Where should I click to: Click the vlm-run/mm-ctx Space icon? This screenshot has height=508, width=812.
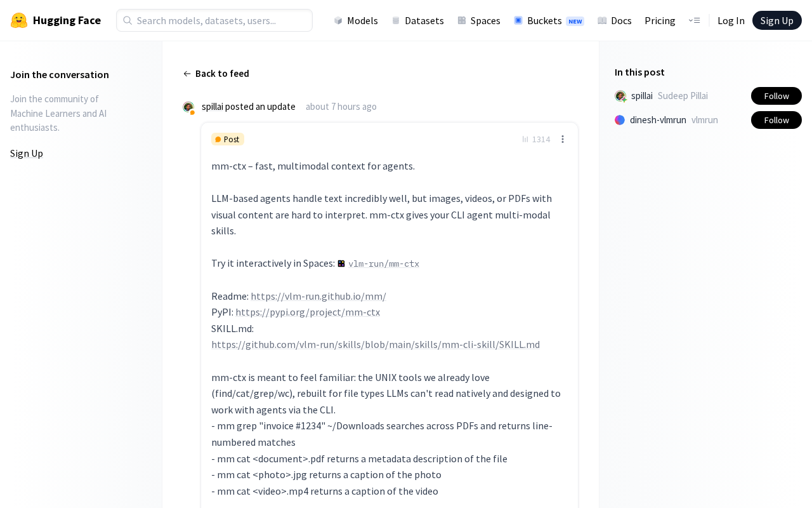(341, 264)
